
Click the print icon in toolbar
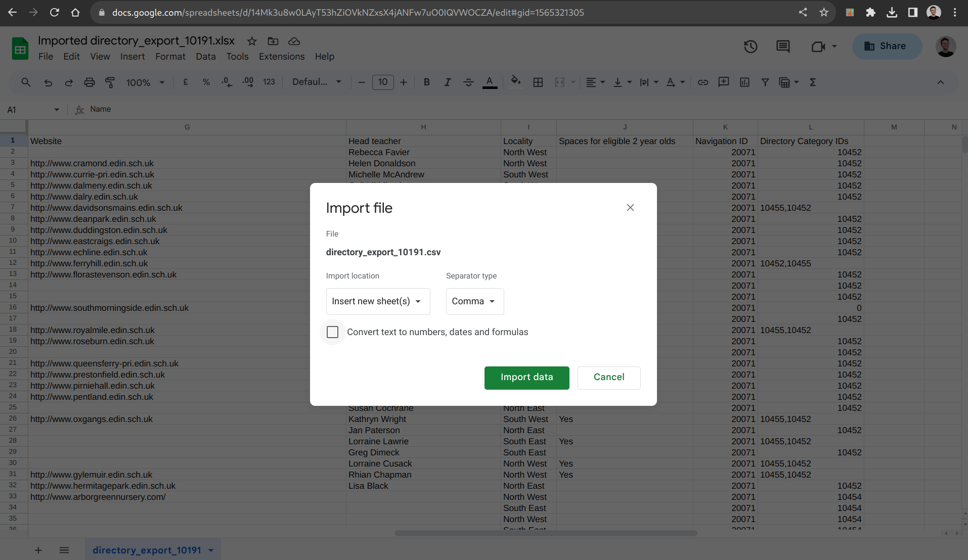90,82
